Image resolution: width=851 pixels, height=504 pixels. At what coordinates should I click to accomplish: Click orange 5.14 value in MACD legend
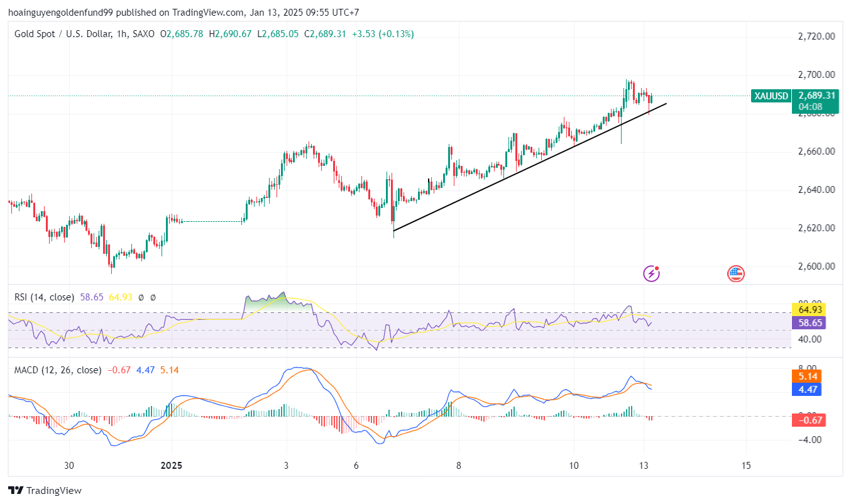169,370
